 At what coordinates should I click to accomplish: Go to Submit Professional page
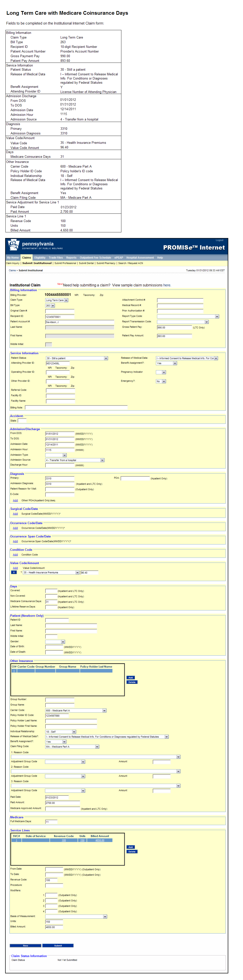(x=65, y=263)
